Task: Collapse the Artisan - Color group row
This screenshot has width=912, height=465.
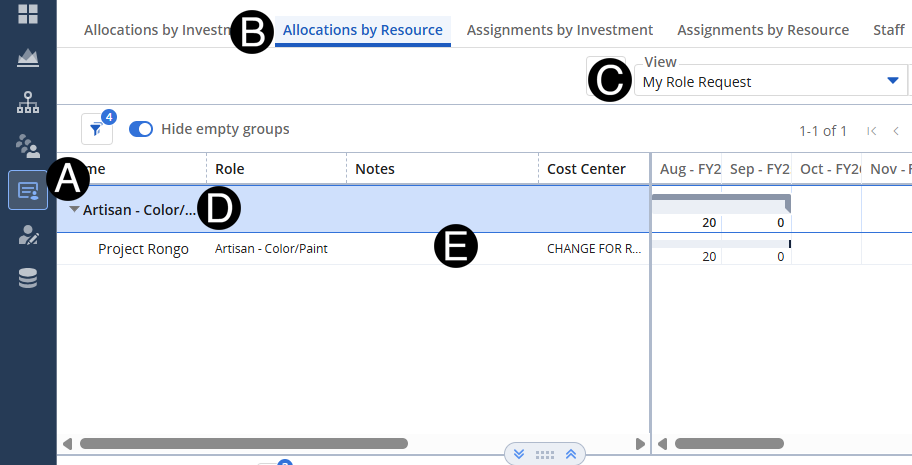Action: [x=75, y=210]
